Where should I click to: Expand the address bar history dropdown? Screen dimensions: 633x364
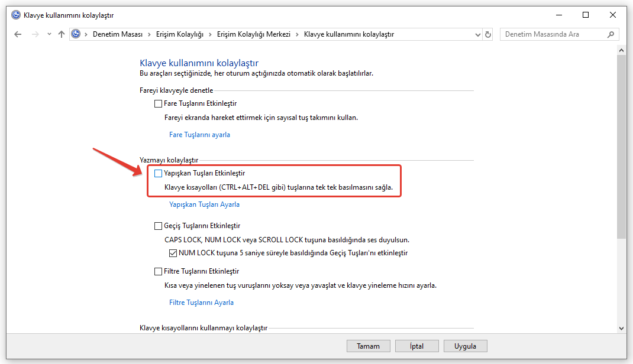tap(477, 34)
